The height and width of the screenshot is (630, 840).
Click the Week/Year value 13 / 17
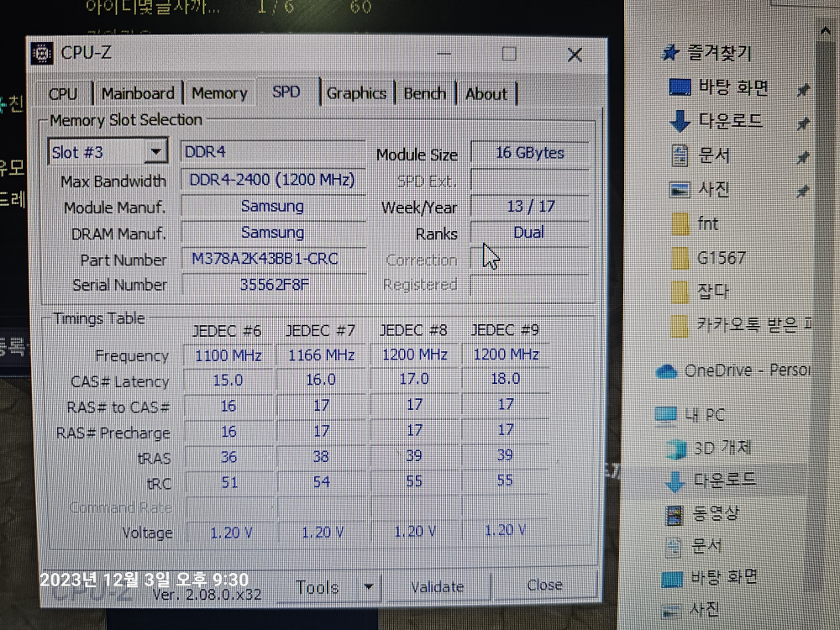tap(529, 207)
